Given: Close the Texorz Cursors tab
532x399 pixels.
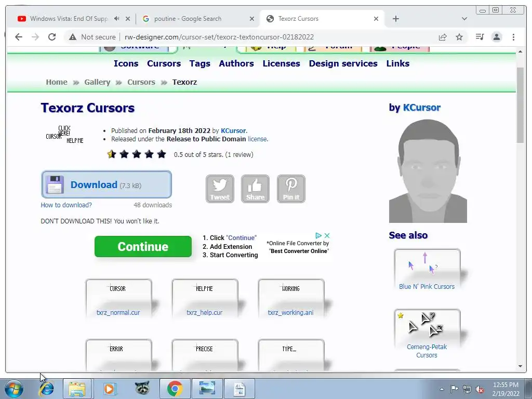Looking at the screenshot, I should coord(376,19).
